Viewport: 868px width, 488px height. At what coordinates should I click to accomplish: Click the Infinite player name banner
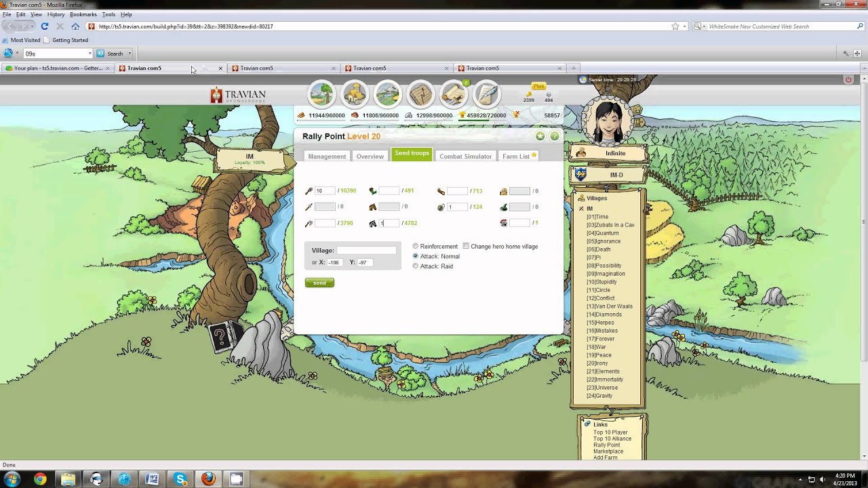[x=608, y=153]
